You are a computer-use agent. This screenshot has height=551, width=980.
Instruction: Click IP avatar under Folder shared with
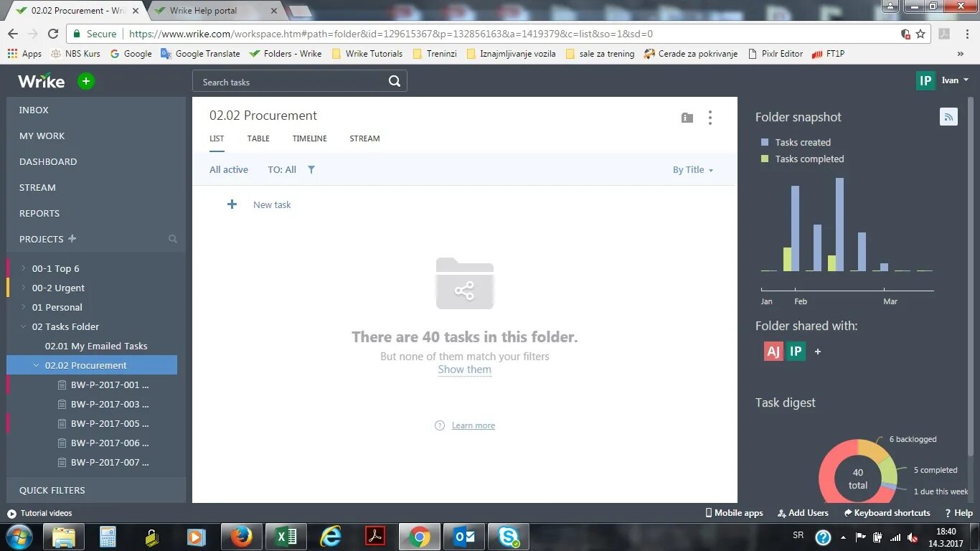(796, 351)
